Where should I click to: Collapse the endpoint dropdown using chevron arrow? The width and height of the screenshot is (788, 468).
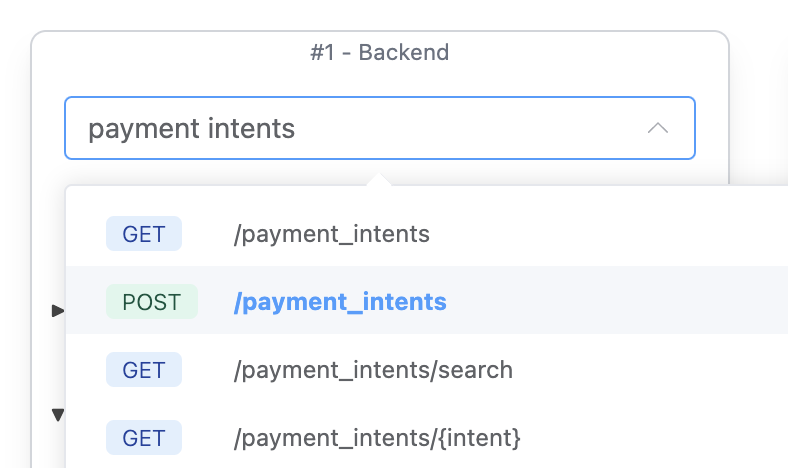(x=657, y=128)
